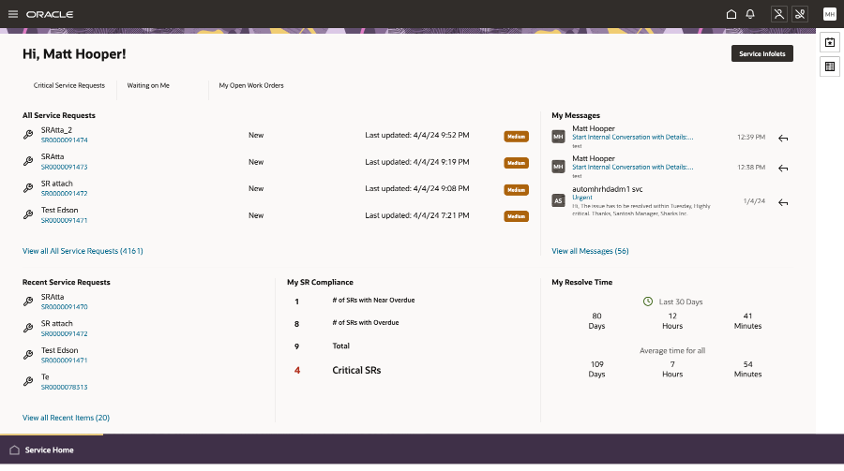Open recent link SR0000078313

coord(64,387)
